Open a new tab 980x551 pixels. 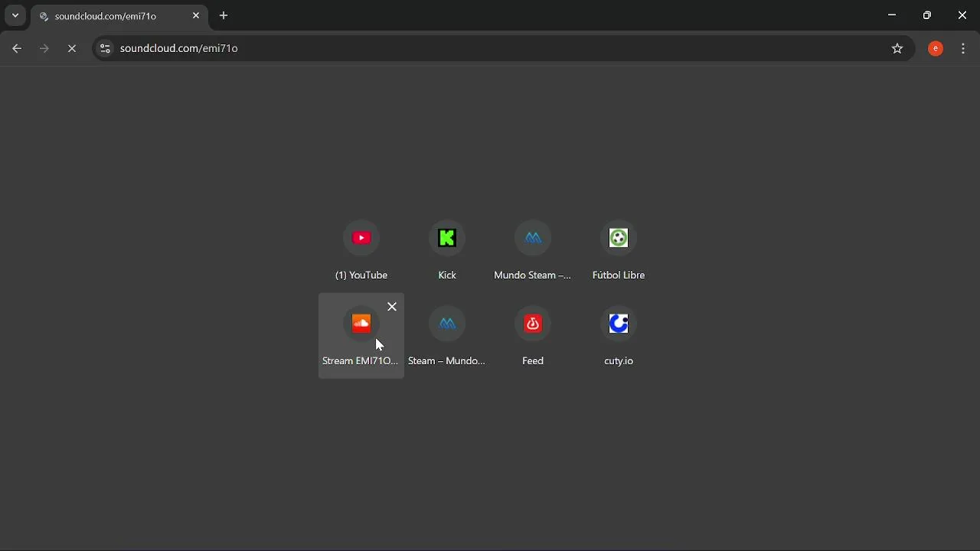pyautogui.click(x=224, y=16)
